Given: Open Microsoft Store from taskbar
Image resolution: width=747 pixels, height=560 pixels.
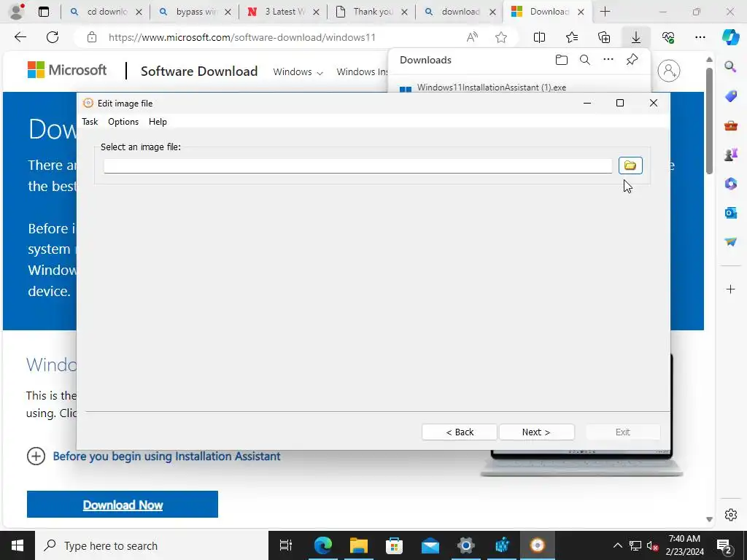Looking at the screenshot, I should (x=394, y=545).
